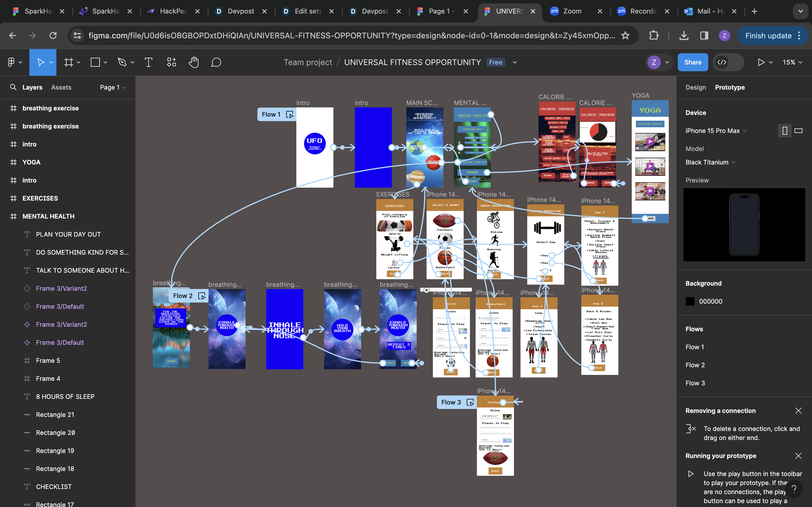Switch to the Assets tab

tap(61, 87)
